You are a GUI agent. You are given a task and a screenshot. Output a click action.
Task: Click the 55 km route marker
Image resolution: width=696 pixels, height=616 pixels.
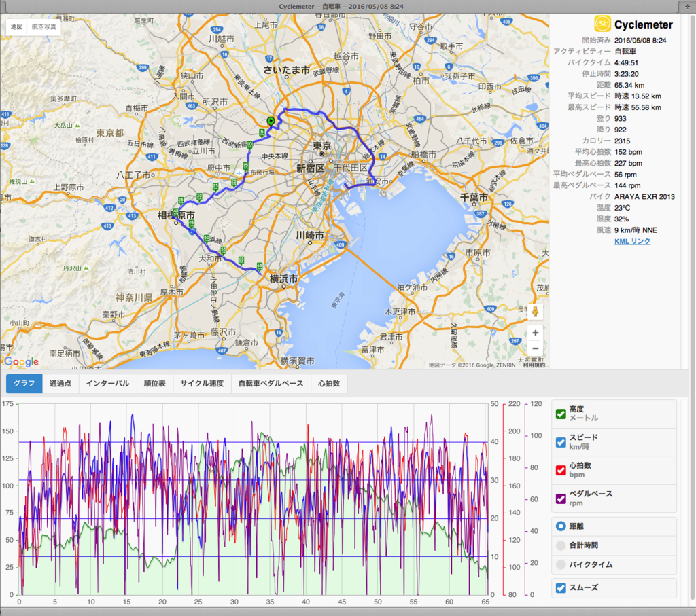[x=223, y=250]
